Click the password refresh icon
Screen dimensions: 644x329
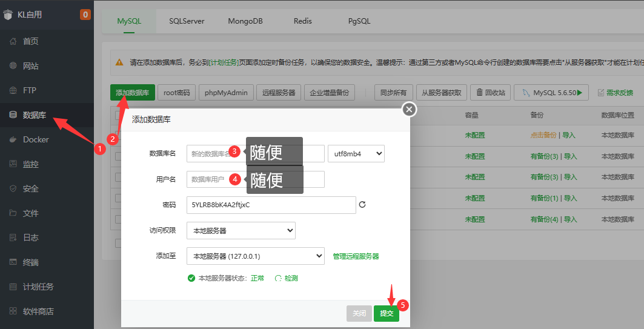[362, 205]
